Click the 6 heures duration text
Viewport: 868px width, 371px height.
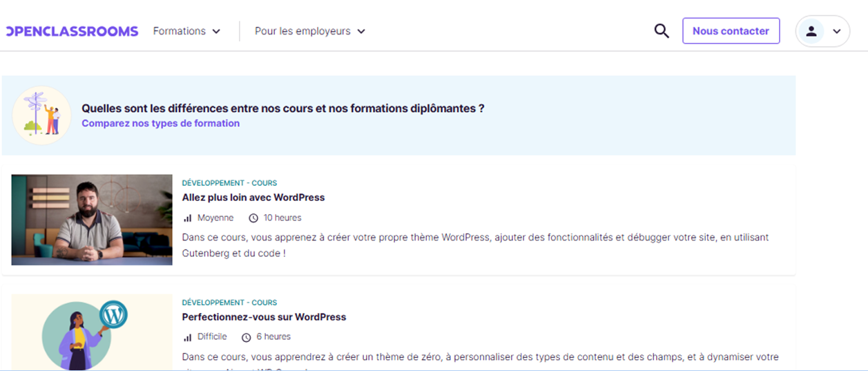click(x=273, y=337)
